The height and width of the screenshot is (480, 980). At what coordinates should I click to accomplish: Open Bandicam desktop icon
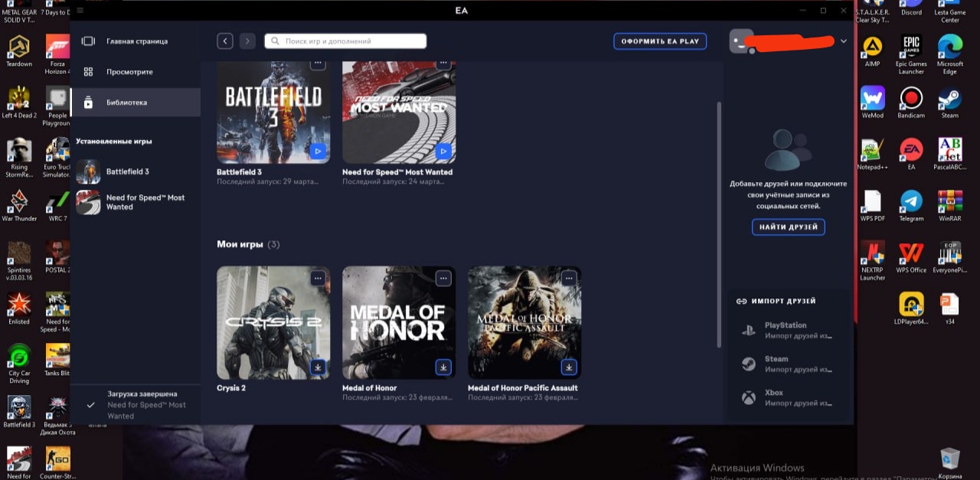[911, 103]
